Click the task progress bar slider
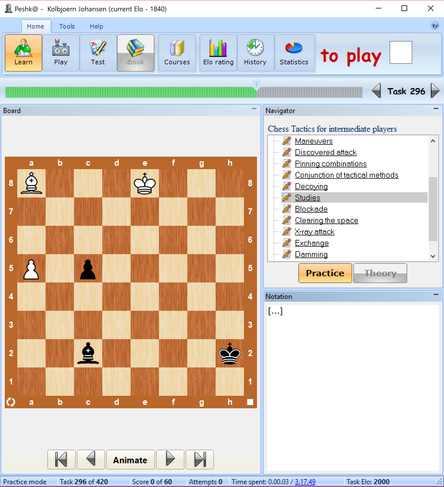The height and width of the screenshot is (487, 444). tap(256, 85)
